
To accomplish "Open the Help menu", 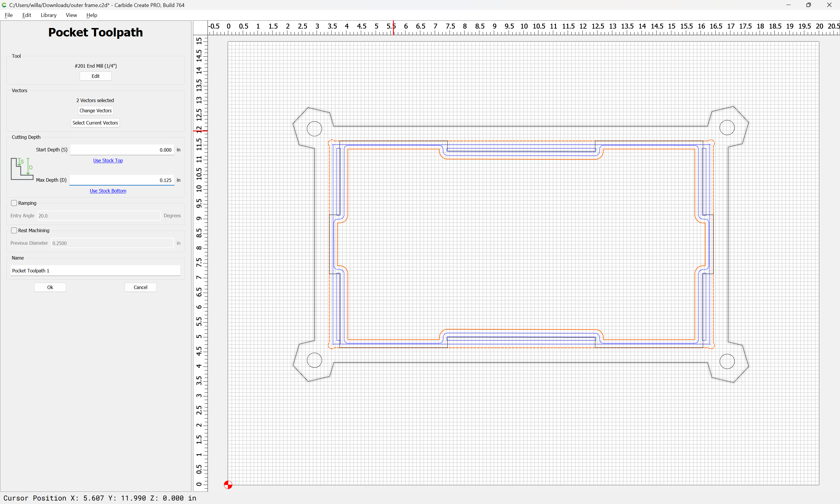I will coord(92,15).
